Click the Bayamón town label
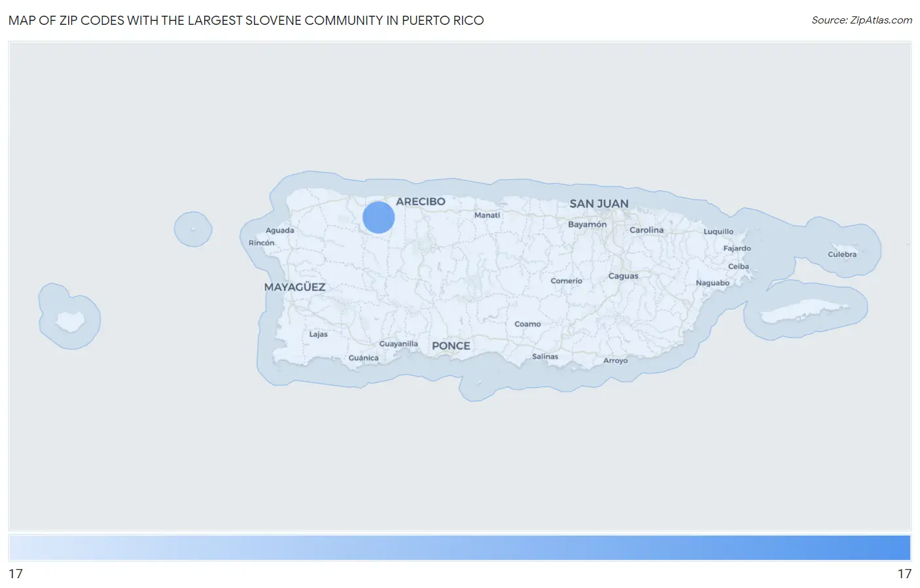Screen dimensions: 920x588 (587, 224)
